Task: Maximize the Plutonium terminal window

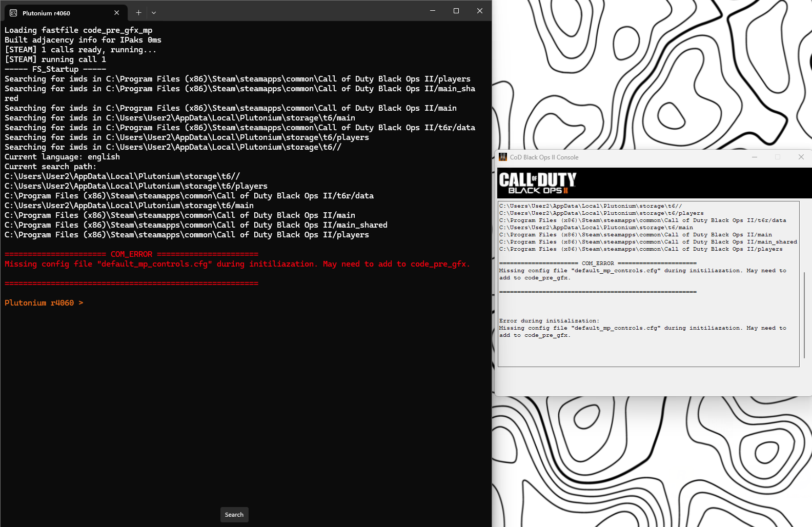Action: [456, 11]
